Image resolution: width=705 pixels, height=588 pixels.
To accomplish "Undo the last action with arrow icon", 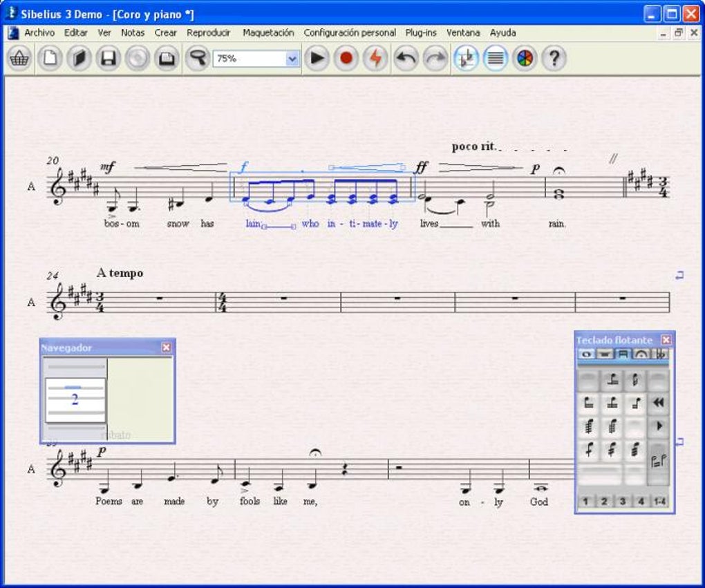I will pyautogui.click(x=406, y=59).
